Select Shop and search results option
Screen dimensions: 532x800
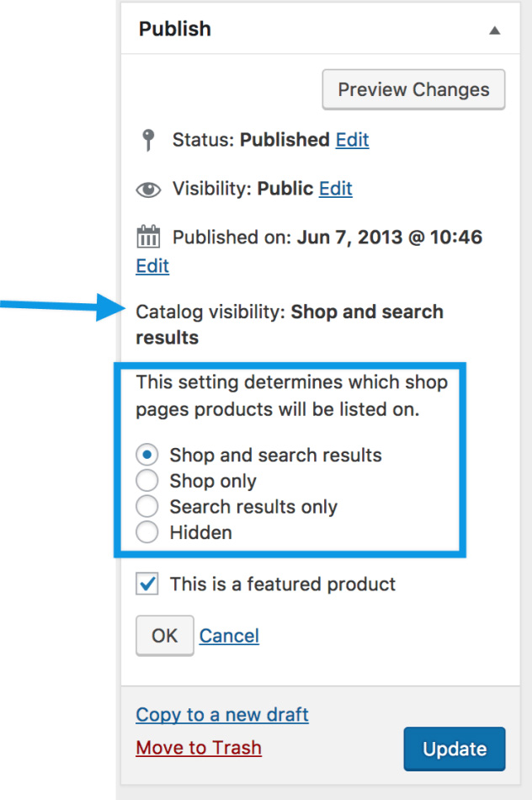click(x=147, y=456)
